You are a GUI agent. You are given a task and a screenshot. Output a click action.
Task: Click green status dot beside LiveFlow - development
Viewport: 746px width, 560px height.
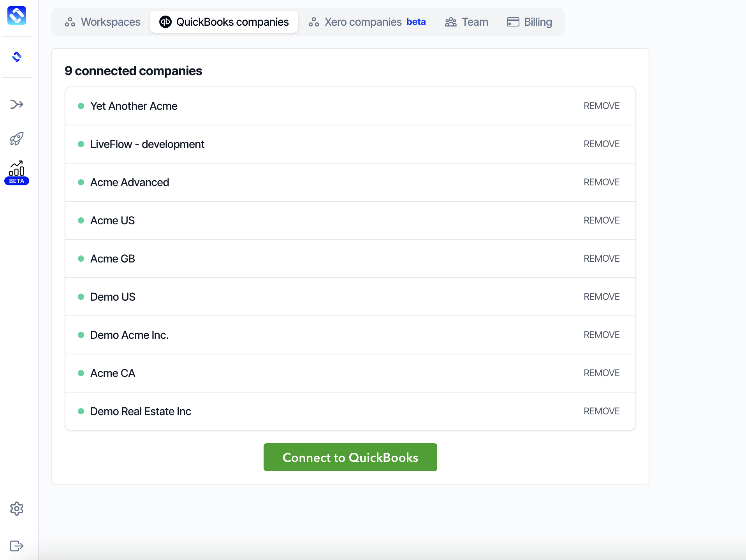pos(81,144)
